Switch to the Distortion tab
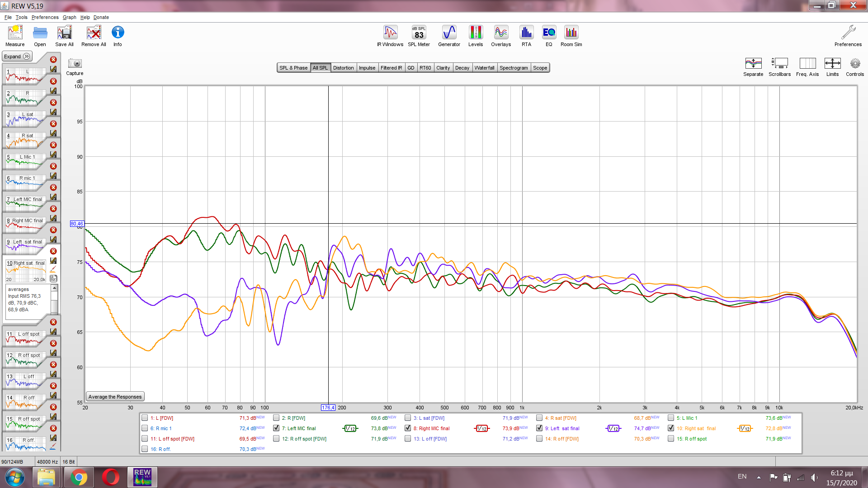Viewport: 868px width, 488px height. point(343,68)
